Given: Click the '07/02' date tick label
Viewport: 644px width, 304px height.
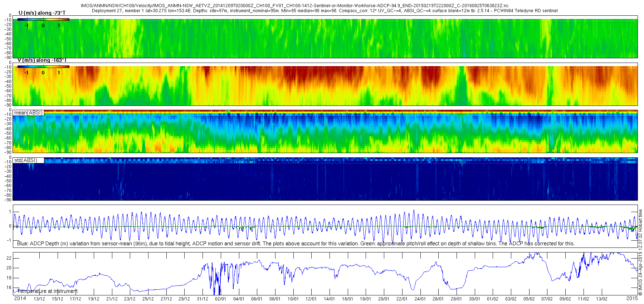Looking at the screenshot, I should tap(547, 299).
